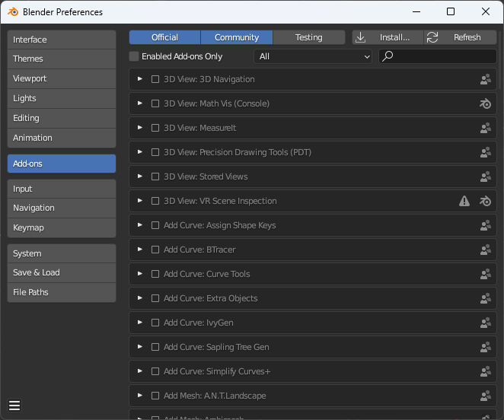The height and width of the screenshot is (420, 504).
Task: Switch to the Themes preferences tab
Action: [62, 59]
